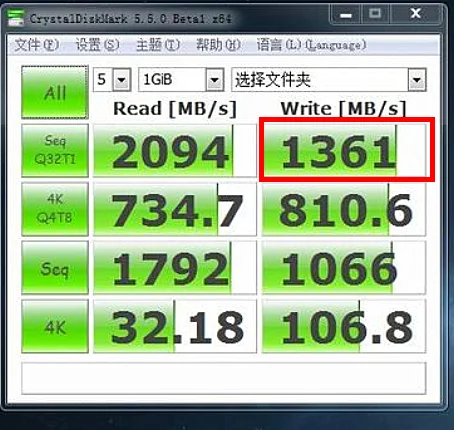The height and width of the screenshot is (430, 454).
Task: Click the empty comment field at bottom
Action: coord(224,378)
